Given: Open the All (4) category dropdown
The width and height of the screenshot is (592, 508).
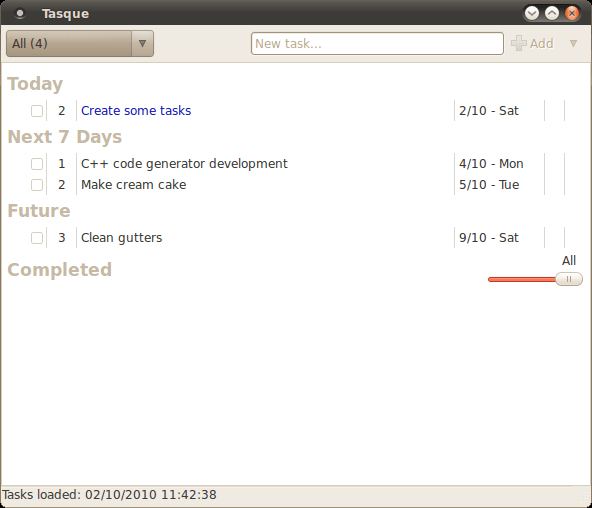Looking at the screenshot, I should [80, 43].
